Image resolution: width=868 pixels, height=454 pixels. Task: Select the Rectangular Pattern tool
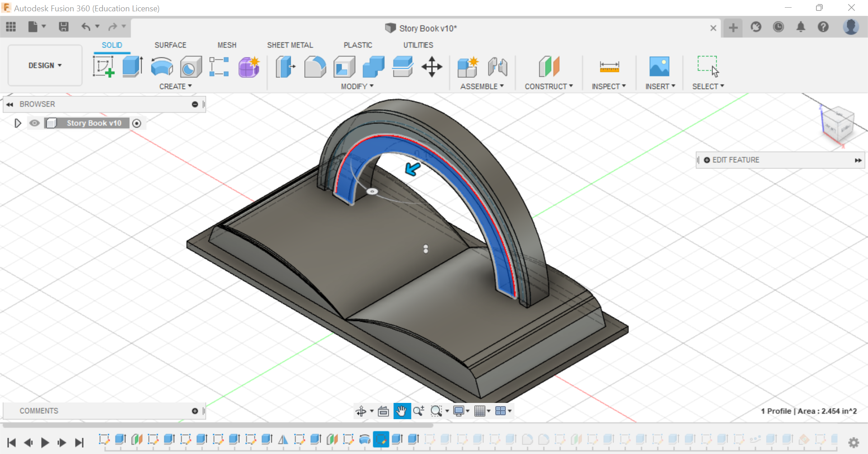(x=219, y=66)
